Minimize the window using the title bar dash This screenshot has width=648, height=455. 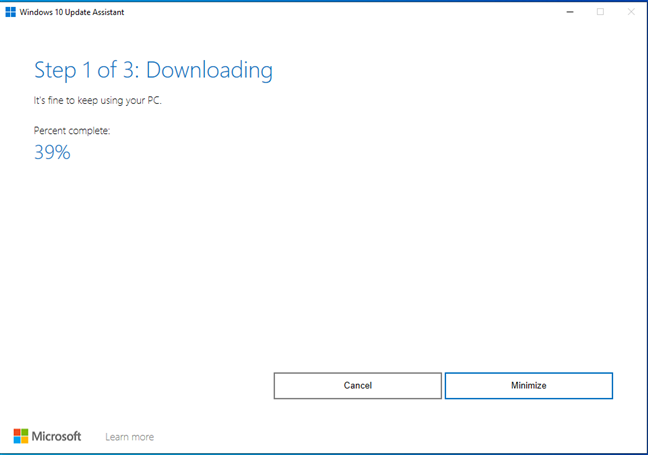pyautogui.click(x=570, y=12)
